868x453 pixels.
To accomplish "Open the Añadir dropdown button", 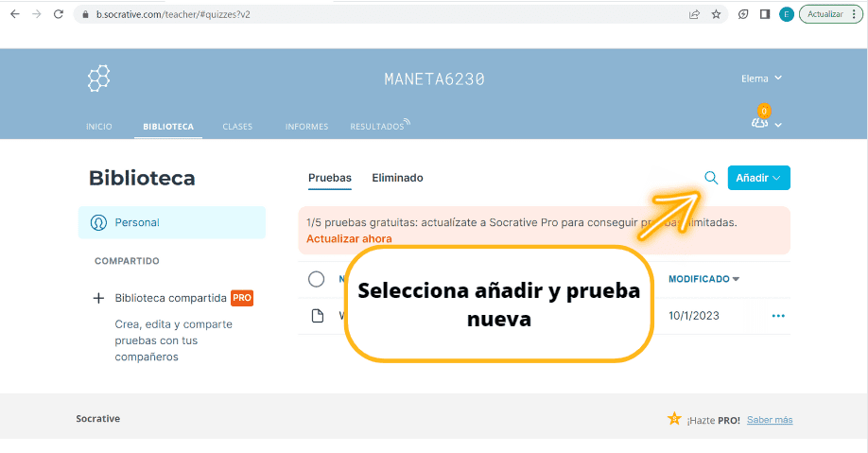I will coord(758,178).
